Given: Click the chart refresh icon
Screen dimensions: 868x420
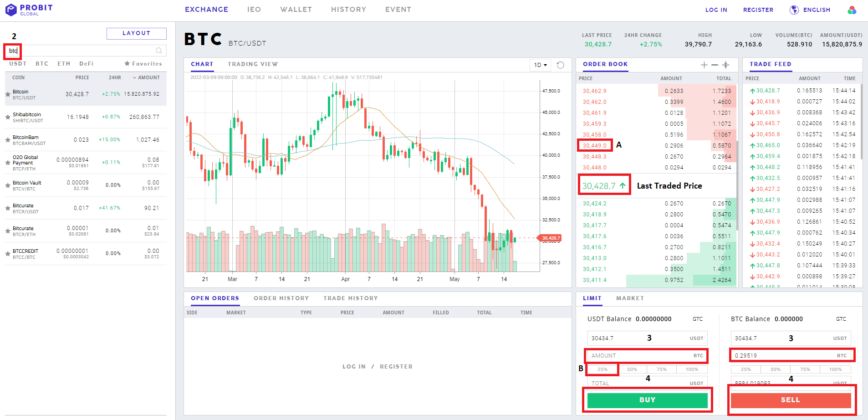Looking at the screenshot, I should tap(561, 65).
